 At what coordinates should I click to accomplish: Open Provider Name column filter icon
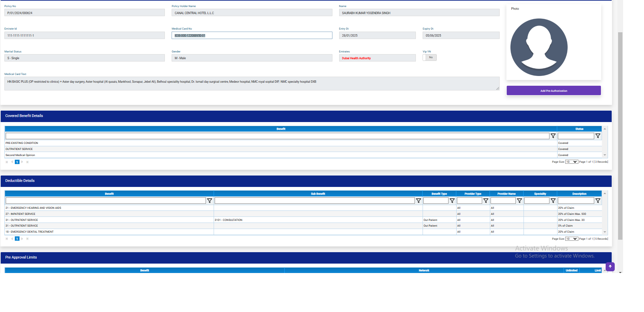[x=519, y=201]
